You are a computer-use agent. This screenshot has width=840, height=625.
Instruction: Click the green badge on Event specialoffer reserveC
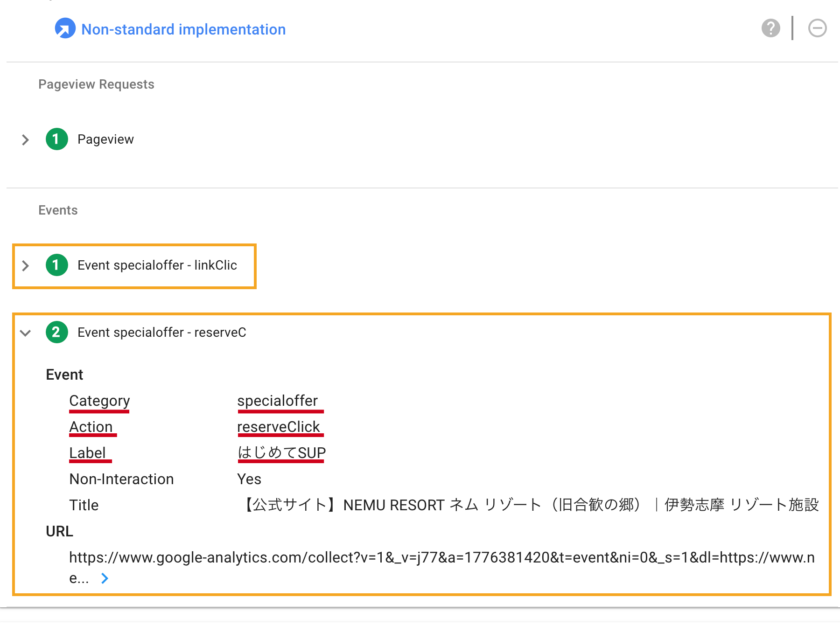click(56, 333)
